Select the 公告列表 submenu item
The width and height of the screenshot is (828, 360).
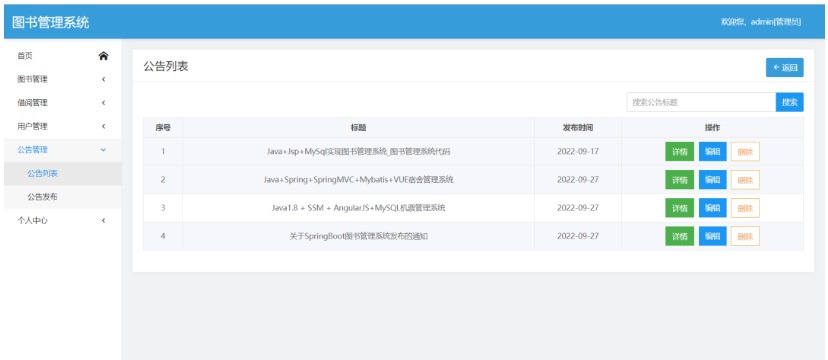click(x=63, y=173)
